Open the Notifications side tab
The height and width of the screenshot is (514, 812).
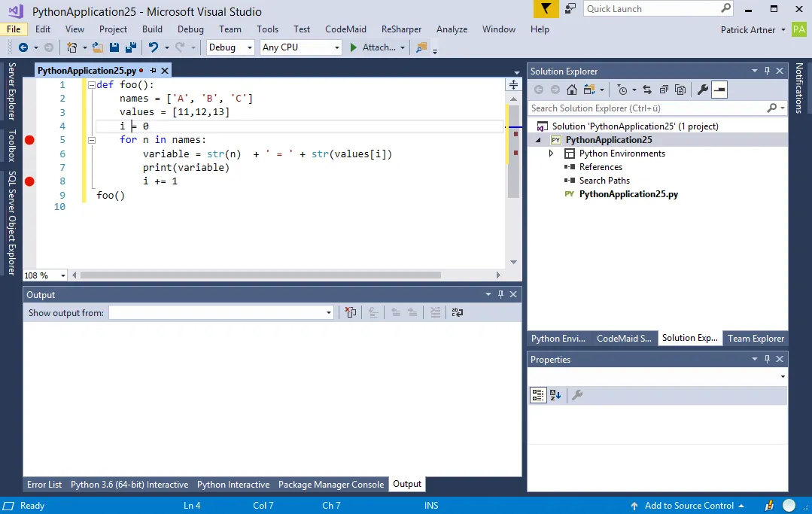799,88
